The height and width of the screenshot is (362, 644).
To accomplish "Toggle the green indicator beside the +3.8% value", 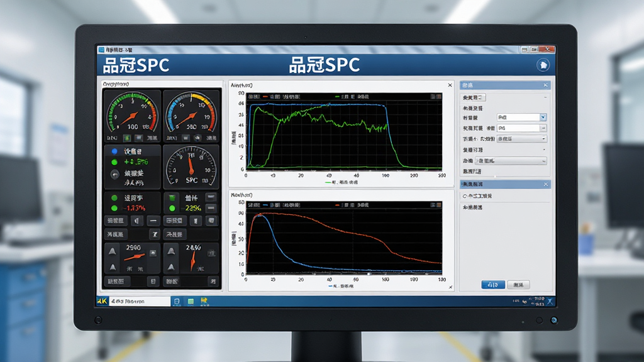I will tap(114, 162).
